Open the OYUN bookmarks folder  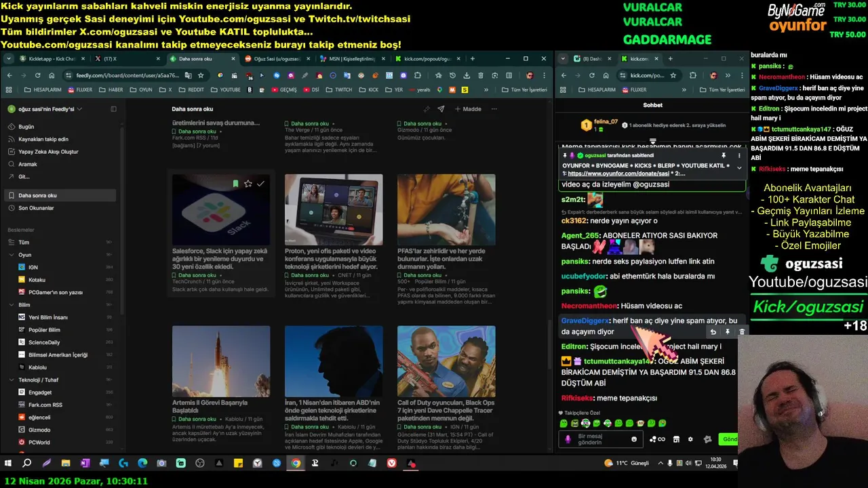pos(141,89)
